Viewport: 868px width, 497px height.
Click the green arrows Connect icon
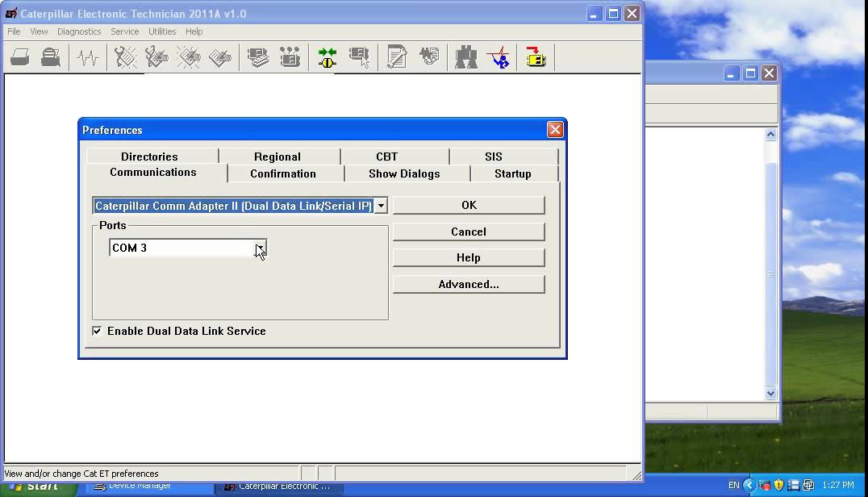(328, 57)
